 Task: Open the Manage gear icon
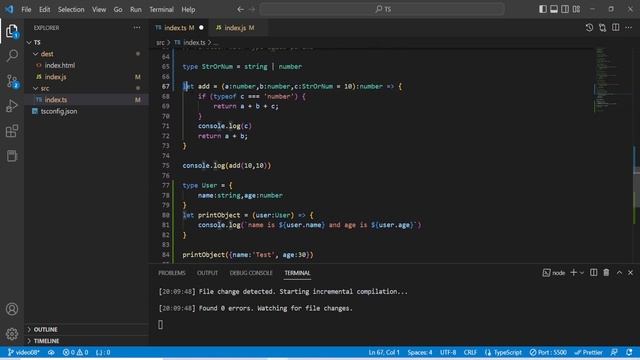point(12,334)
